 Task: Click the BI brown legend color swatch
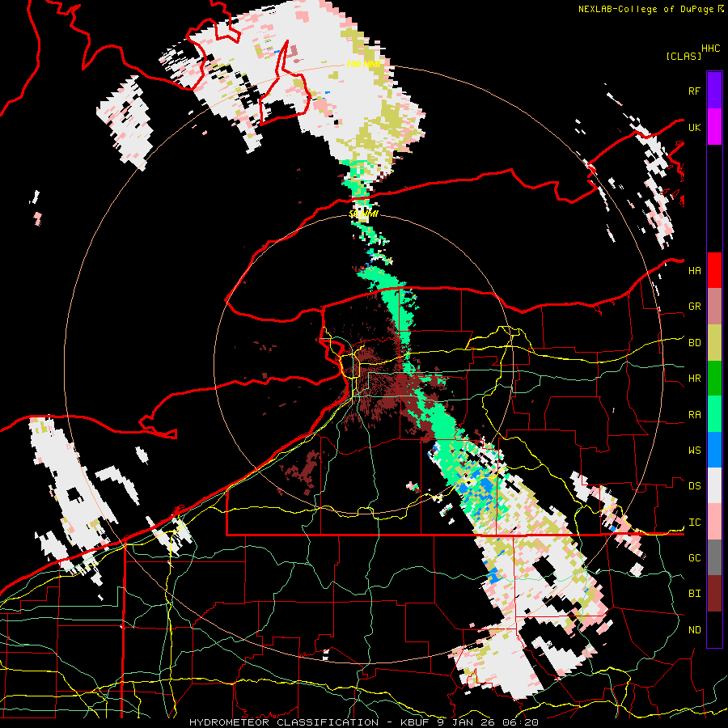click(x=714, y=594)
